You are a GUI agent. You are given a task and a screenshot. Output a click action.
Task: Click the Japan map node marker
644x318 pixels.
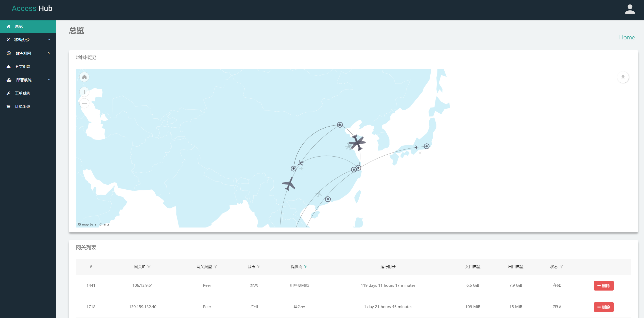pos(427,146)
